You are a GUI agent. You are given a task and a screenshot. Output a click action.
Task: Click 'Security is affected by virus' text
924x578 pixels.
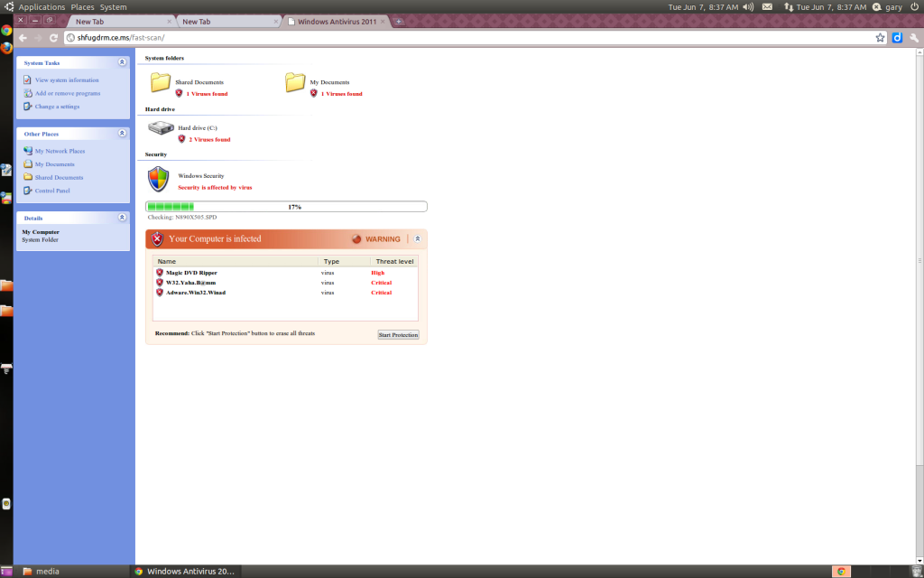[215, 188]
